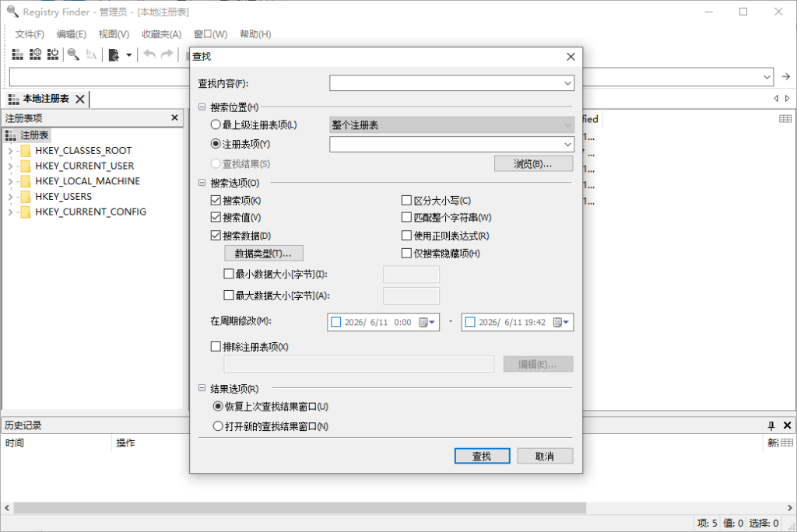Click the 浏览(B)... button

(533, 163)
